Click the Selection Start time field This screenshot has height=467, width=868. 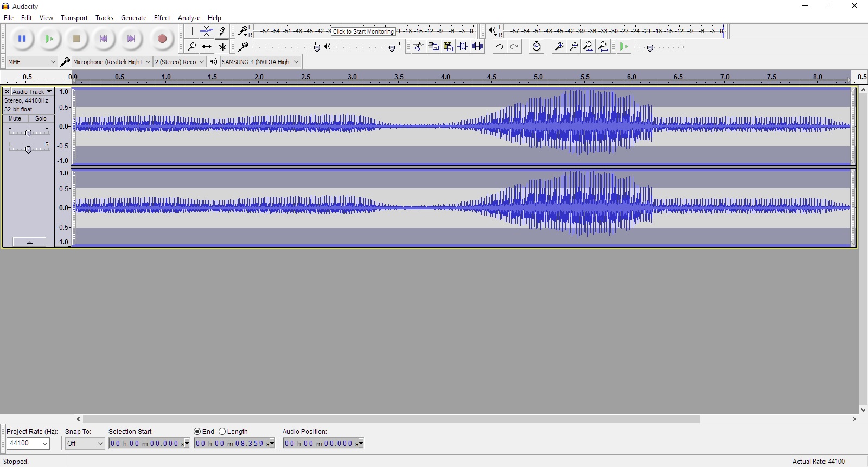[149, 444]
